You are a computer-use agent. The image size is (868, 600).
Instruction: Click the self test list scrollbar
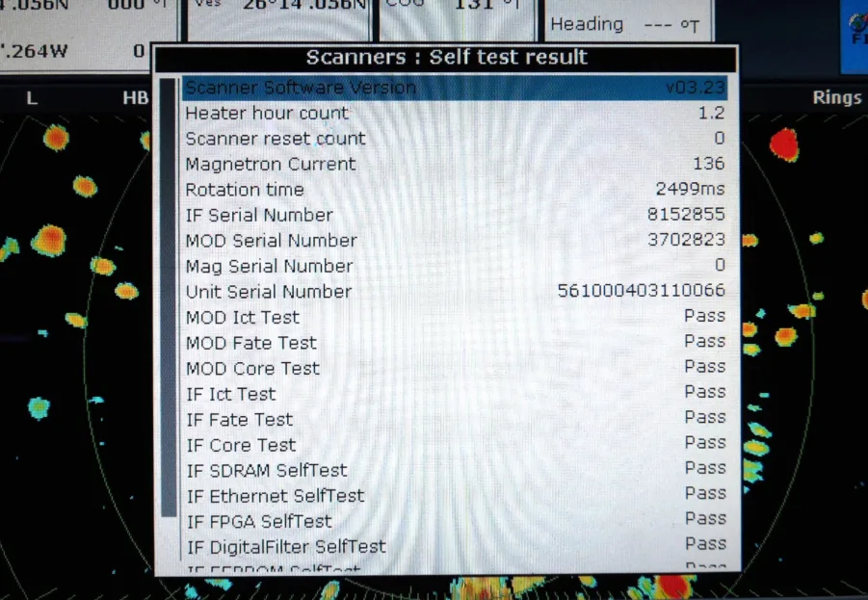click(169, 298)
